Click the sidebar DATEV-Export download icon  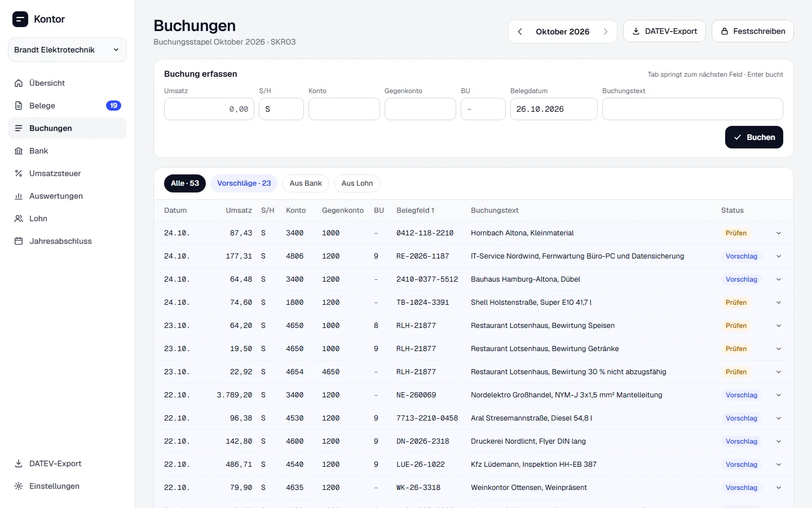point(19,463)
